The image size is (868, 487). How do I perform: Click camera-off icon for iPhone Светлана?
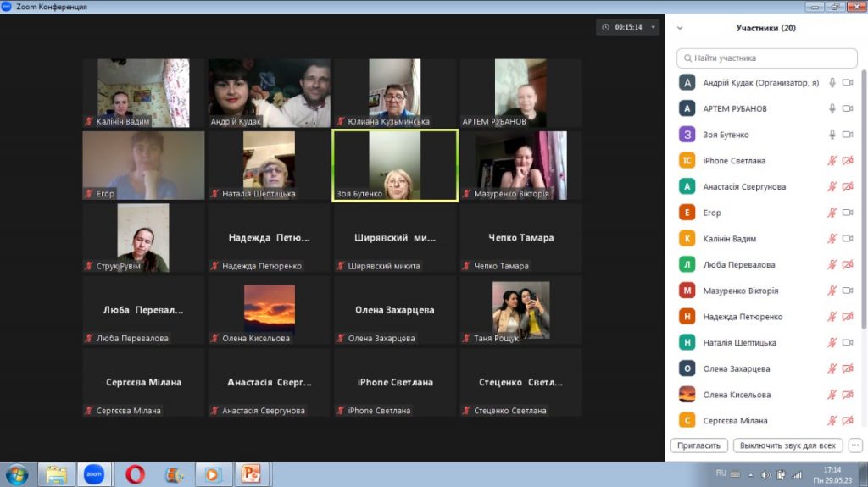(x=848, y=160)
